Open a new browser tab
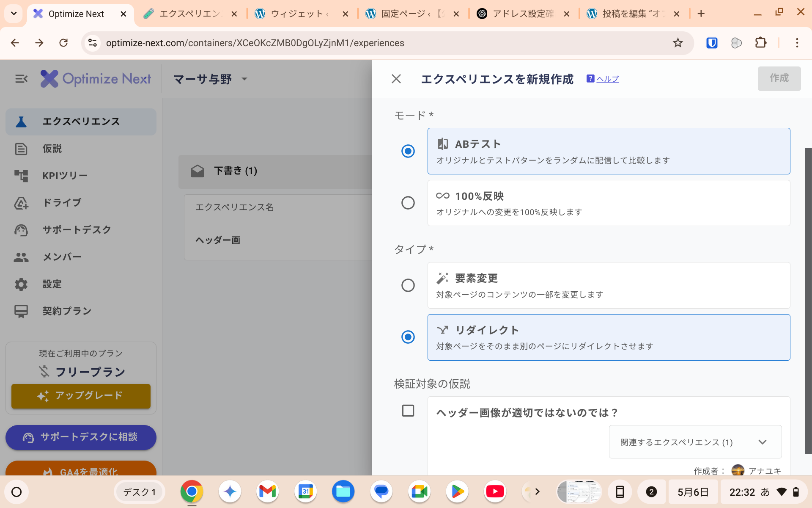 tap(701, 14)
